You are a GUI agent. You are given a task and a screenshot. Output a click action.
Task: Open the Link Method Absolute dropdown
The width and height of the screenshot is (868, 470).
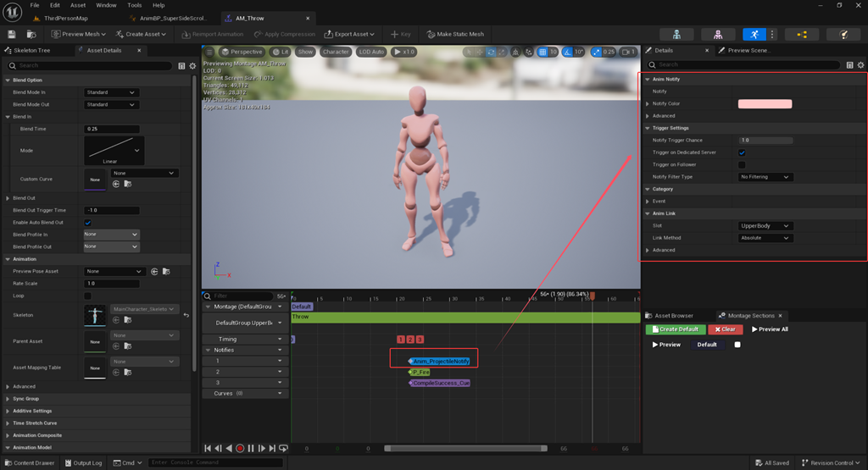click(765, 238)
